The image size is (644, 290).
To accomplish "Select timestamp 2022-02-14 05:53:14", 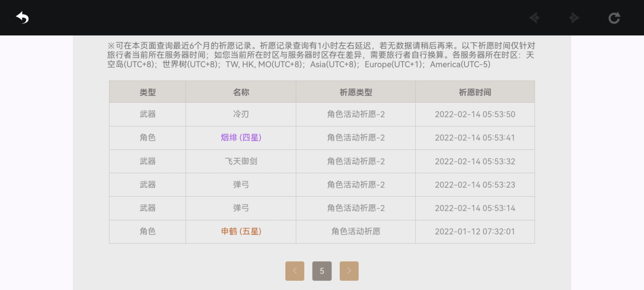I will (x=475, y=208).
